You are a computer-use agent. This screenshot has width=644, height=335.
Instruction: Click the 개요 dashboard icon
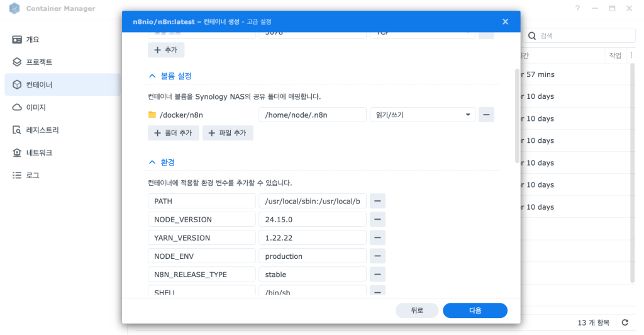[x=17, y=40]
